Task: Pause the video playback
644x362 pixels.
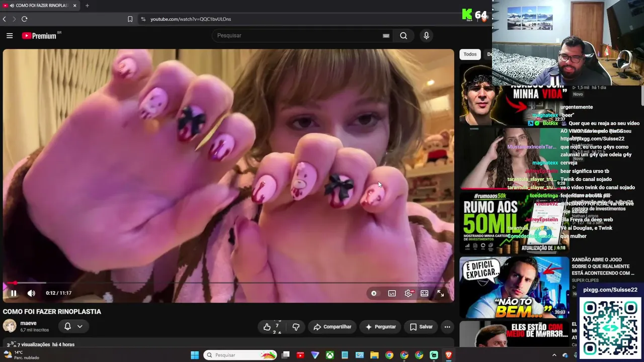Action: (14, 293)
